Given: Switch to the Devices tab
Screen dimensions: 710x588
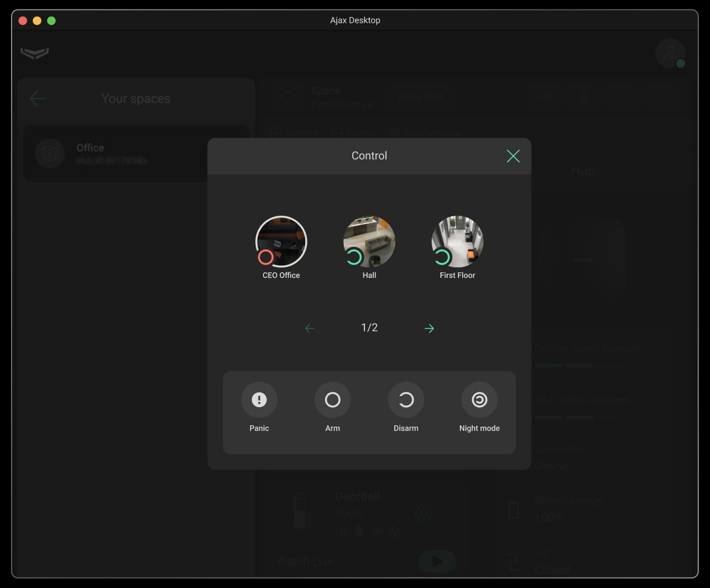Looking at the screenshot, I should coord(295,133).
